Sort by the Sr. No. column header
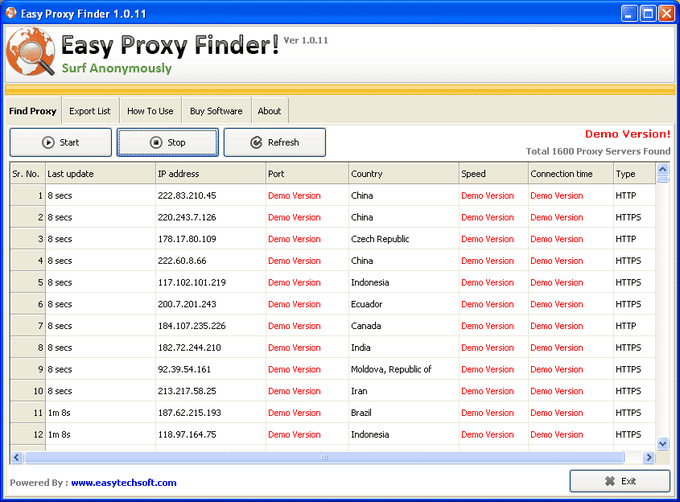This screenshot has height=502, width=680. pos(27,174)
